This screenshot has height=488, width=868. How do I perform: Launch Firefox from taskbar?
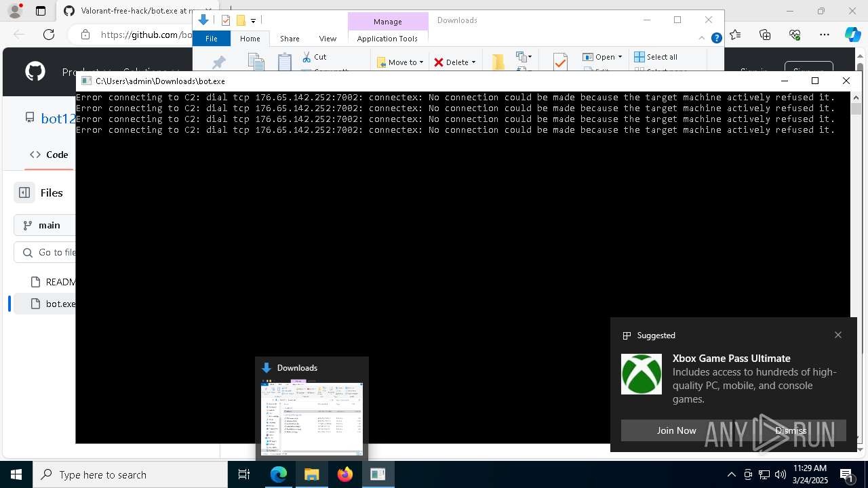(345, 474)
